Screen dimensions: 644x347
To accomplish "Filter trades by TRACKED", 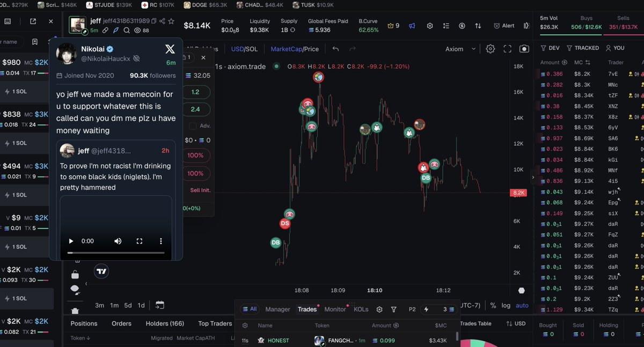I will click(x=582, y=48).
